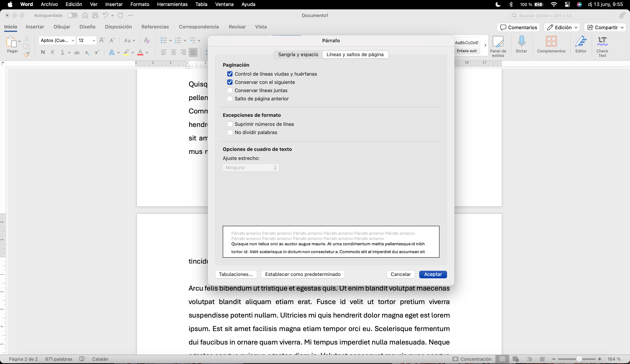This screenshot has width=630, height=364.
Task: Apply strikethrough formatting
Action: point(77,52)
